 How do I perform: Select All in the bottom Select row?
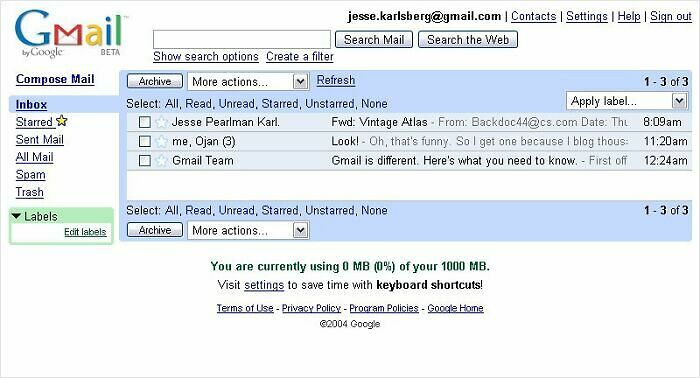pyautogui.click(x=171, y=211)
